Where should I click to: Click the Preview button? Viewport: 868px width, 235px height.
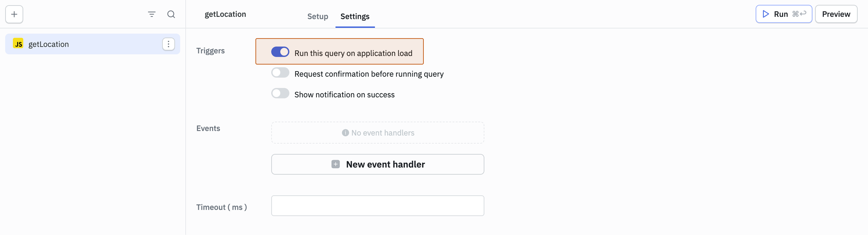click(x=836, y=14)
